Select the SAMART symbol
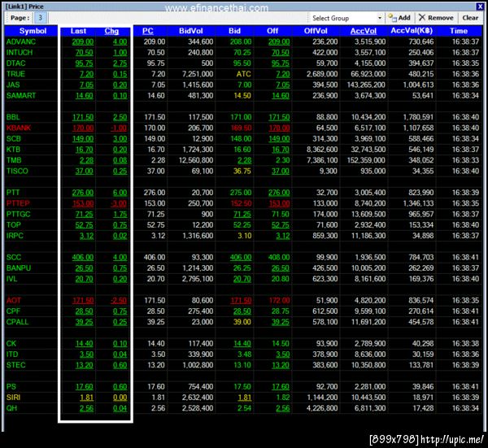 [x=21, y=95]
